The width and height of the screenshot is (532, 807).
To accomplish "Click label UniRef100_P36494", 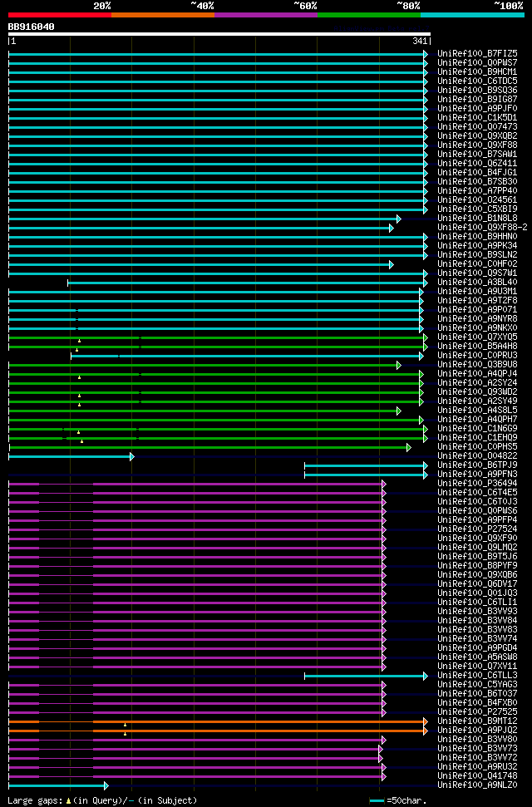I will tap(477, 483).
